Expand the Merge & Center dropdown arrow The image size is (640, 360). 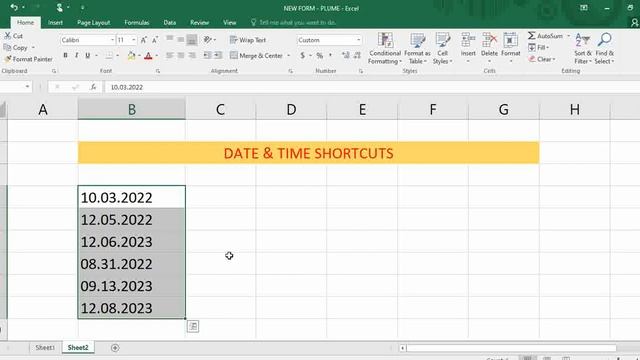point(289,56)
